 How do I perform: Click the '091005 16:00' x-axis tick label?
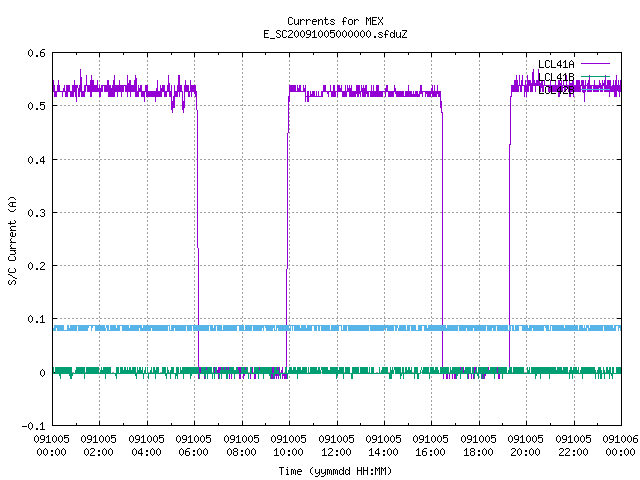(x=430, y=445)
